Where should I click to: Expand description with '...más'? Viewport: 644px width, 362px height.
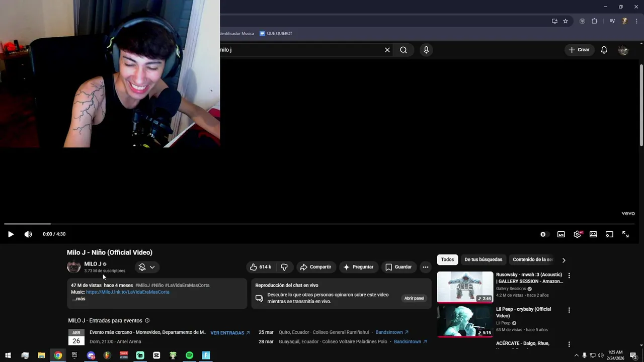pyautogui.click(x=79, y=299)
